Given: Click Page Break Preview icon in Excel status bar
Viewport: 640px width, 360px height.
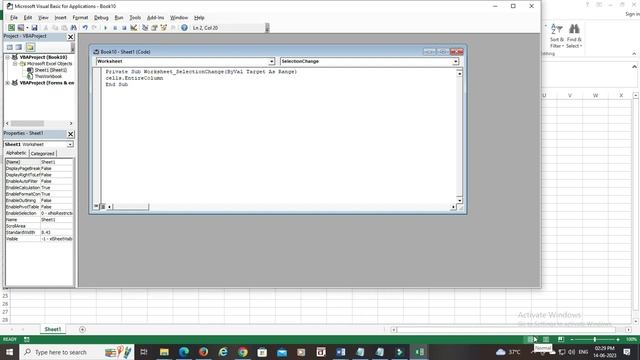Looking at the screenshot, I should click(x=561, y=340).
